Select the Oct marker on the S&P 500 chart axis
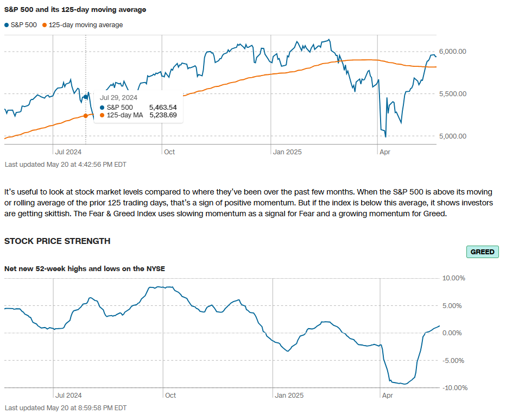 click(169, 152)
